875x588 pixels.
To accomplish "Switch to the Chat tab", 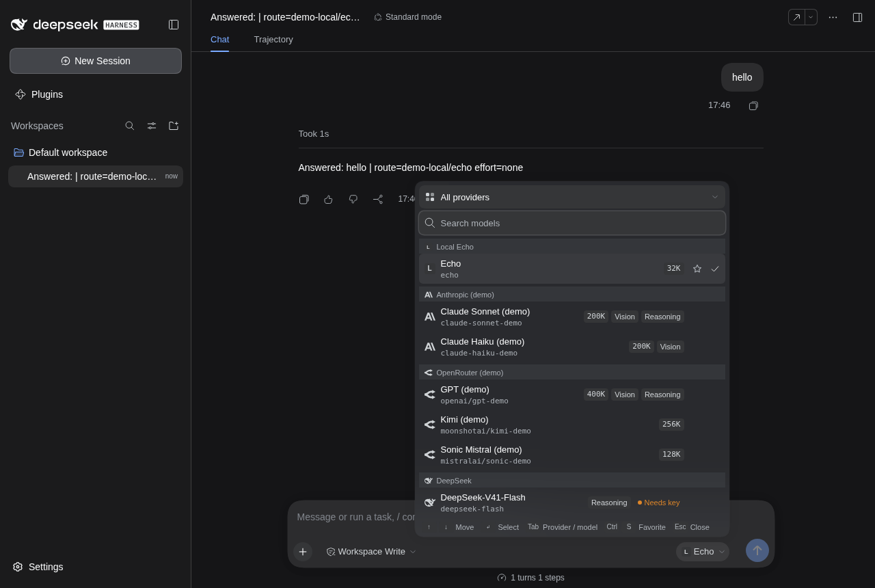I will 219,40.
